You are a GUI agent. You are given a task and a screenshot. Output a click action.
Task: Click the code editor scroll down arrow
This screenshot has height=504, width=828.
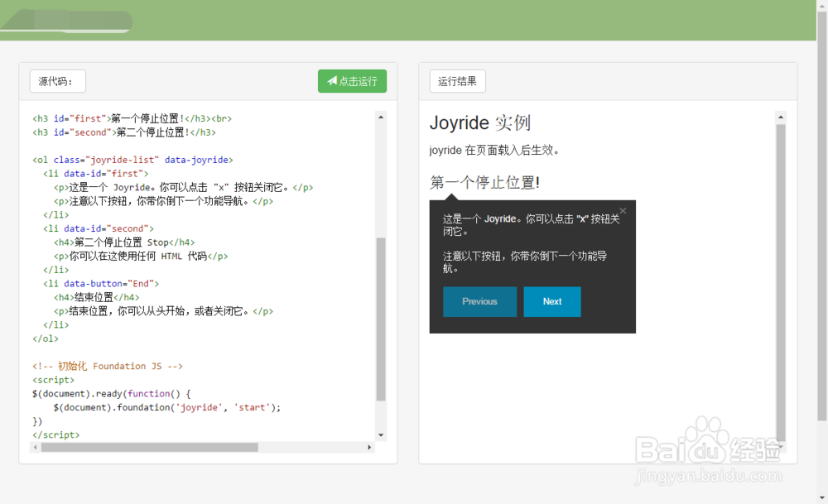tap(381, 435)
